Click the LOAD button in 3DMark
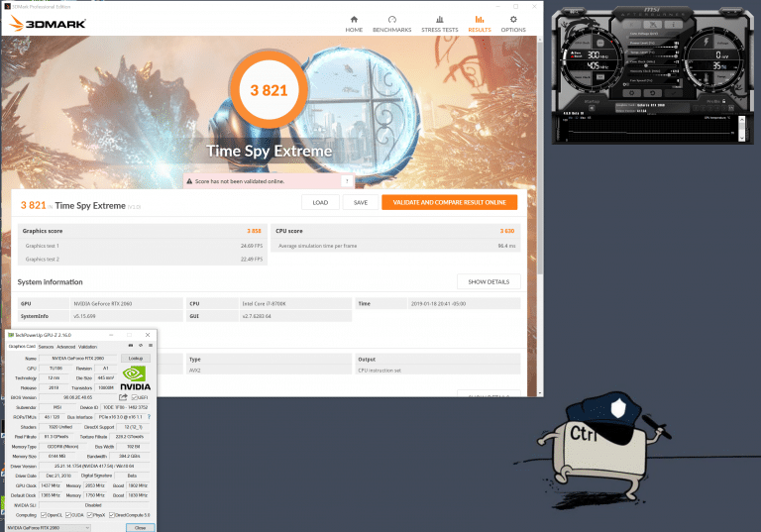The image size is (761, 532). coord(320,202)
